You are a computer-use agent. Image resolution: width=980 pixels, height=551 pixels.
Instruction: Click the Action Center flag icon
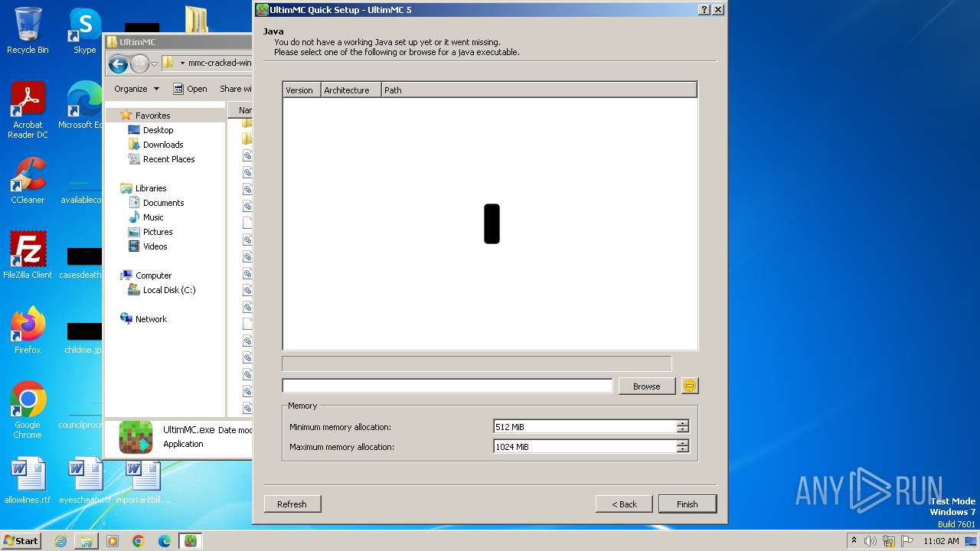906,541
